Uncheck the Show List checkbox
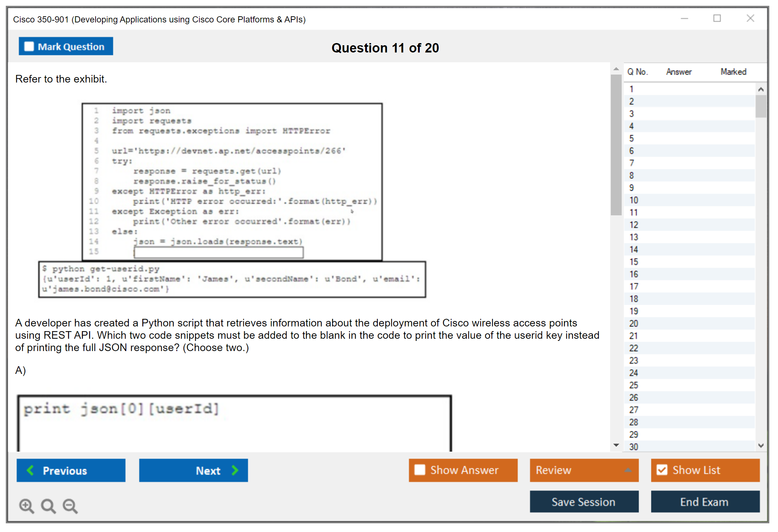 [x=662, y=470]
